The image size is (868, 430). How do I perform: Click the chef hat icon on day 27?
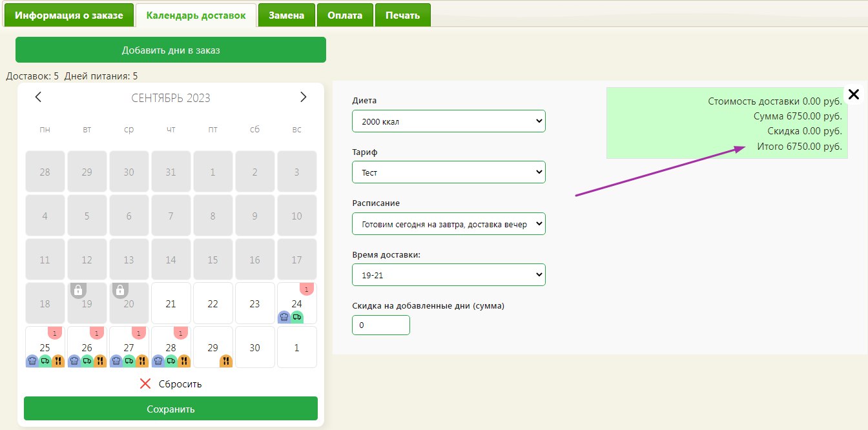point(116,361)
